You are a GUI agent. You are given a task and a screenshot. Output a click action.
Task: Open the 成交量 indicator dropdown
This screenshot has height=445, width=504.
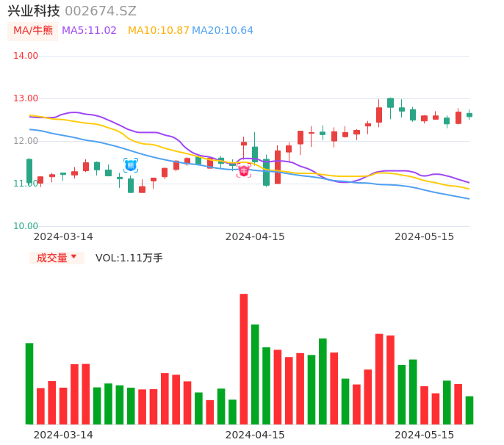pos(57,258)
